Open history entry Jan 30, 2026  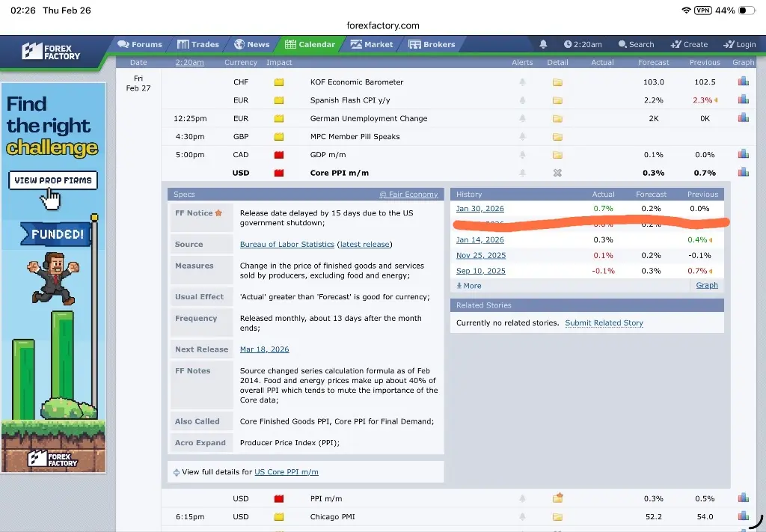point(479,209)
